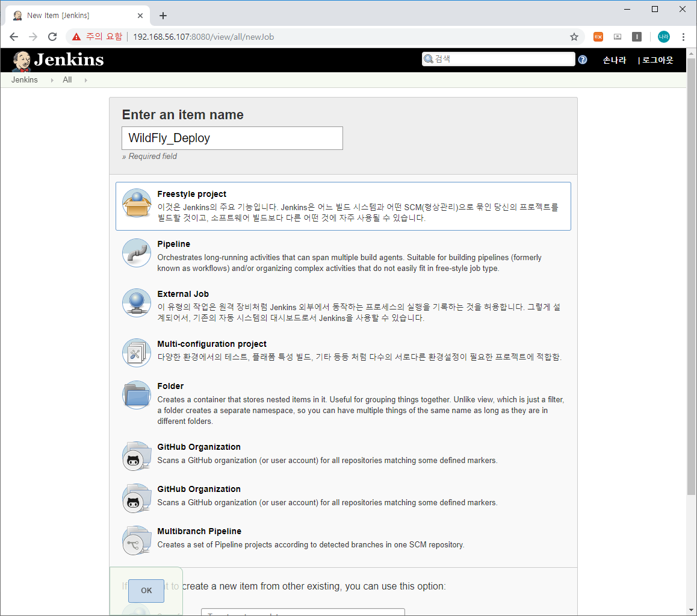Click the 로그아웃 logout link
Image resolution: width=697 pixels, height=616 pixels.
(x=657, y=60)
